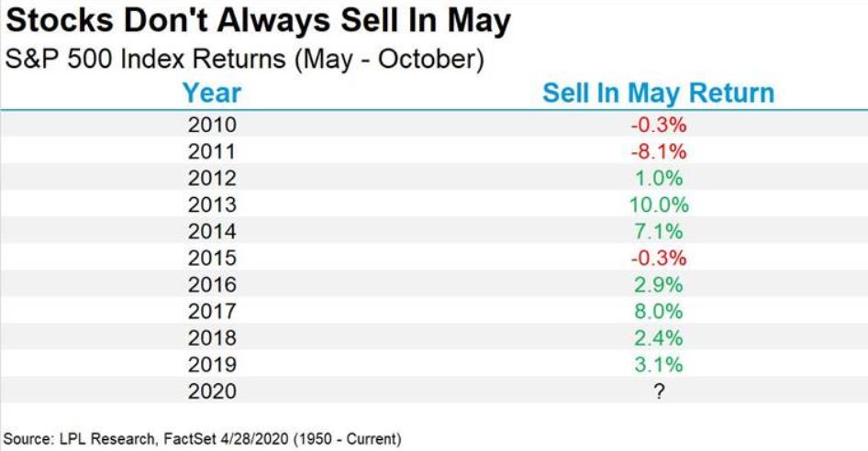Image resolution: width=868 pixels, height=451 pixels.
Task: Click the question mark for 2020
Action: 659,391
